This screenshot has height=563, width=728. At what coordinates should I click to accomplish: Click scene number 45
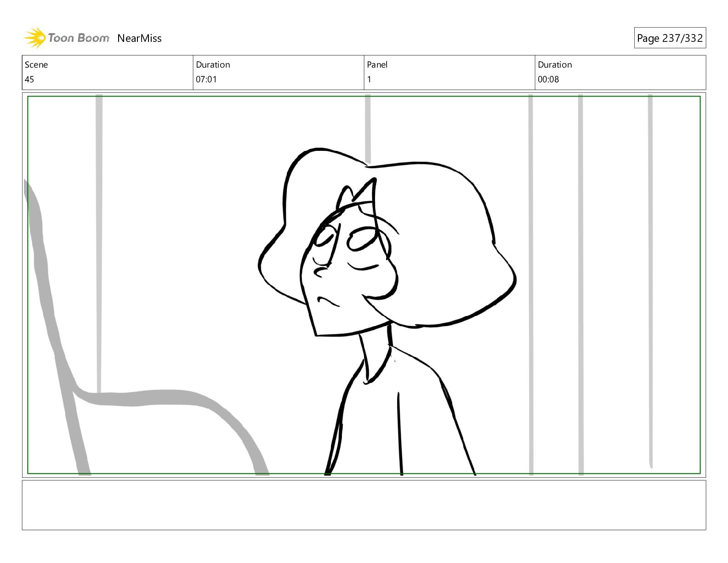29,80
